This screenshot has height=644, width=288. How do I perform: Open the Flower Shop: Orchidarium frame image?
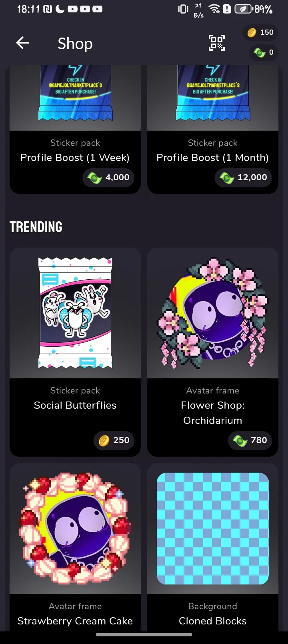point(213,313)
